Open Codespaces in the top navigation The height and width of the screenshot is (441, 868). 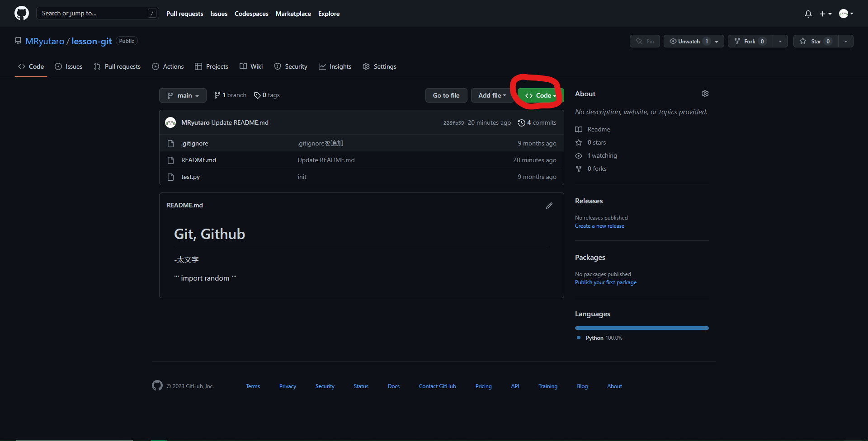coord(251,14)
